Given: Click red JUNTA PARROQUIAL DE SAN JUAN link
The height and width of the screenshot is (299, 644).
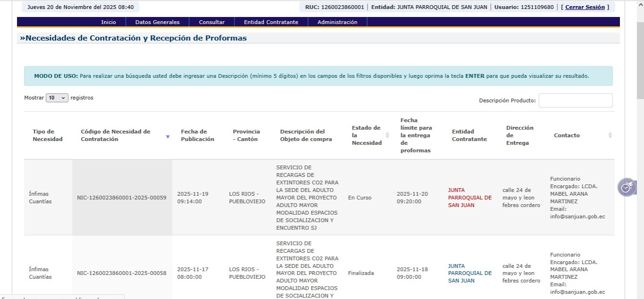Looking at the screenshot, I should [469, 198].
